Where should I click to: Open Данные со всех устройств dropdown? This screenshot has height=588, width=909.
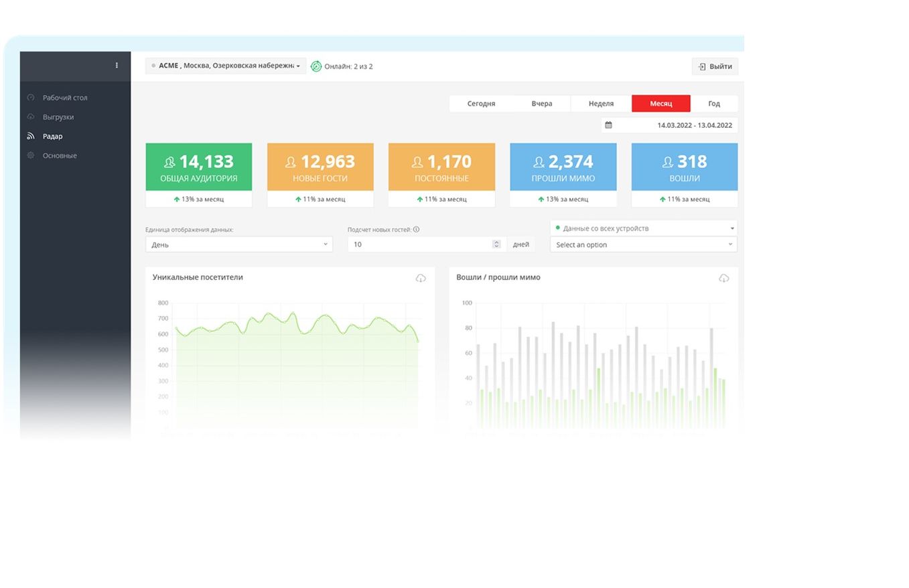click(x=644, y=228)
